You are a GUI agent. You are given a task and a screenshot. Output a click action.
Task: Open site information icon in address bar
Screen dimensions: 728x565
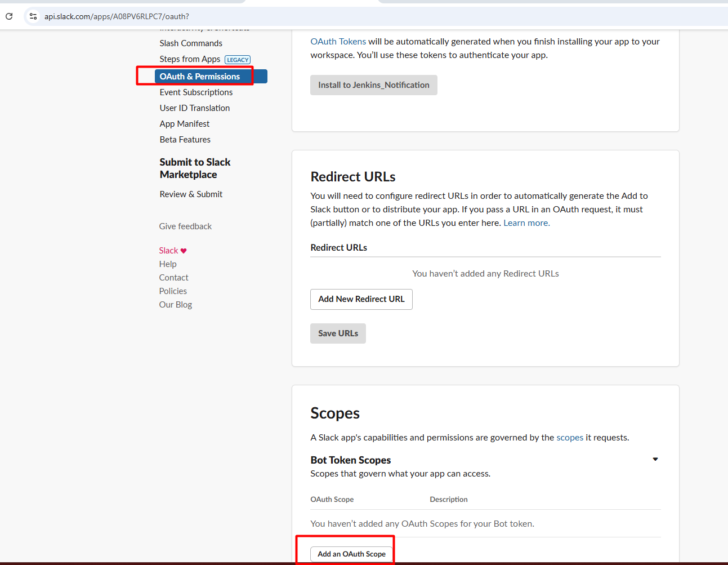(x=33, y=16)
